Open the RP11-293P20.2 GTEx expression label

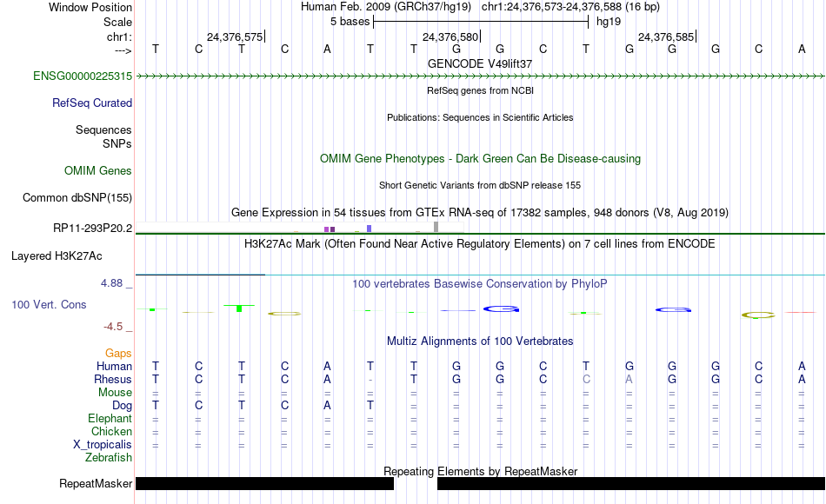[x=93, y=228]
